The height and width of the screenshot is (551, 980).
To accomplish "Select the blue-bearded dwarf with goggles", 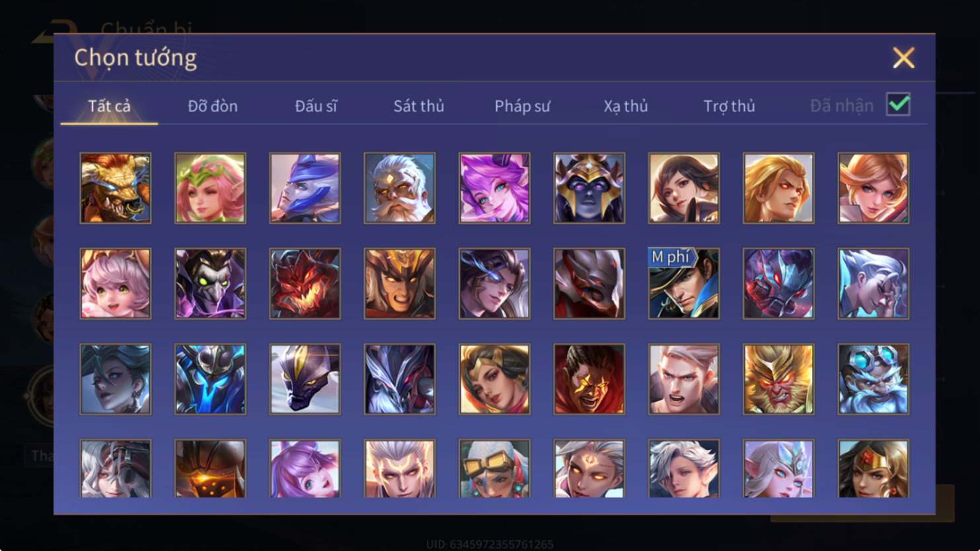I will tap(874, 379).
